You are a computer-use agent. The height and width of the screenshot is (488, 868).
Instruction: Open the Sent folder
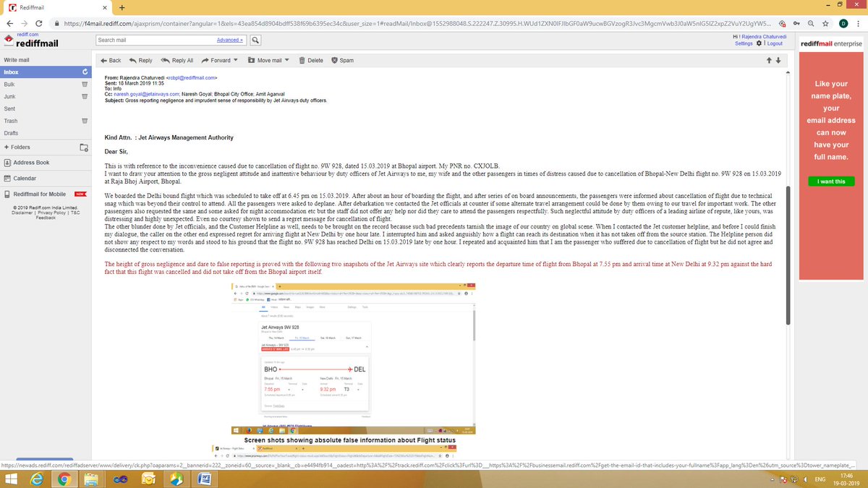[x=9, y=108]
